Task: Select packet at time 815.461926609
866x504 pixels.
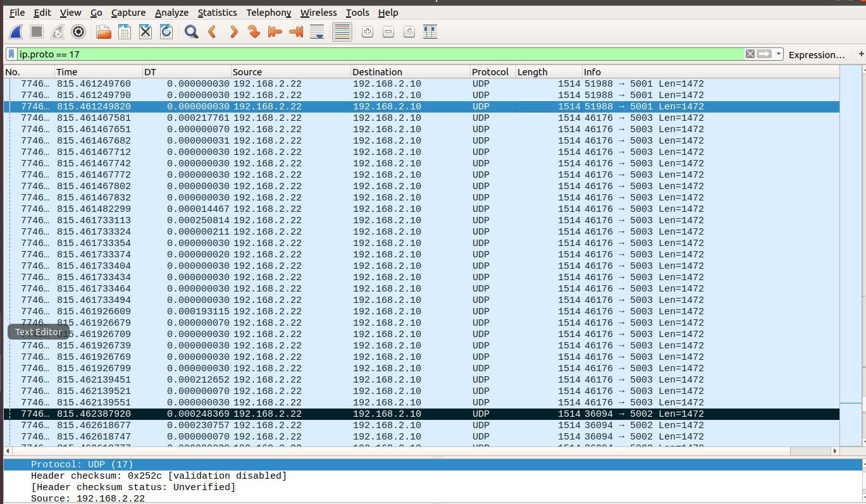Action: [421, 311]
